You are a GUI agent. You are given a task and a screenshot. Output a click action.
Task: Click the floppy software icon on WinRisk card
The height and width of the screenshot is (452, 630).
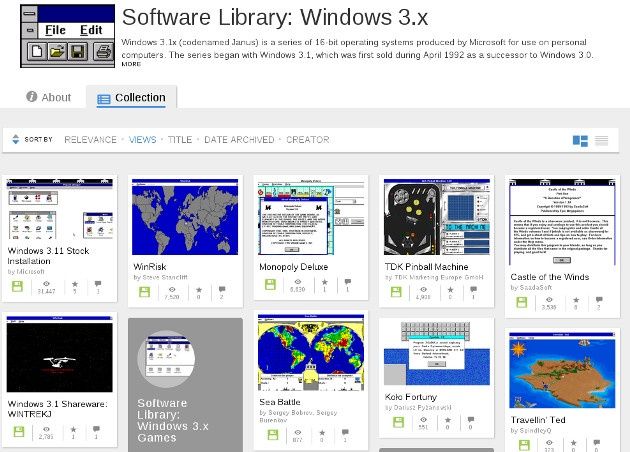pos(144,292)
